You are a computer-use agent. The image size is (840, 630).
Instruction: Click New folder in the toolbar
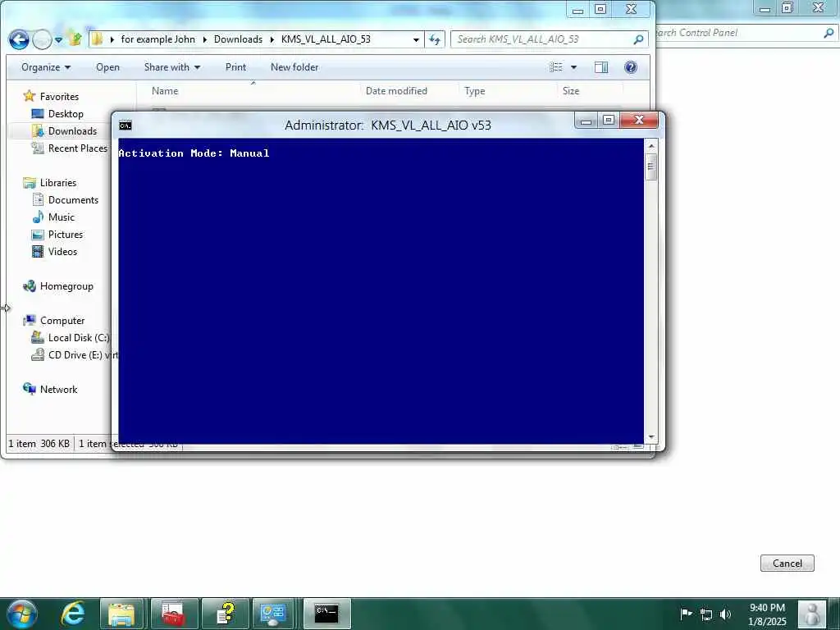point(294,67)
